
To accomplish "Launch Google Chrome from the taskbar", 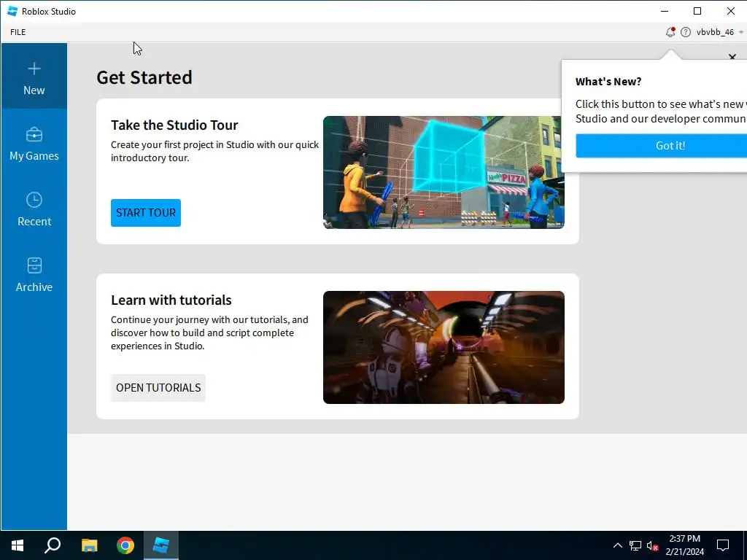I will pos(125,545).
